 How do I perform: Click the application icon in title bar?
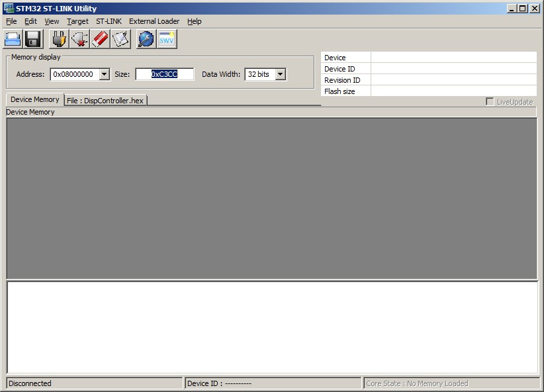pyautogui.click(x=9, y=9)
